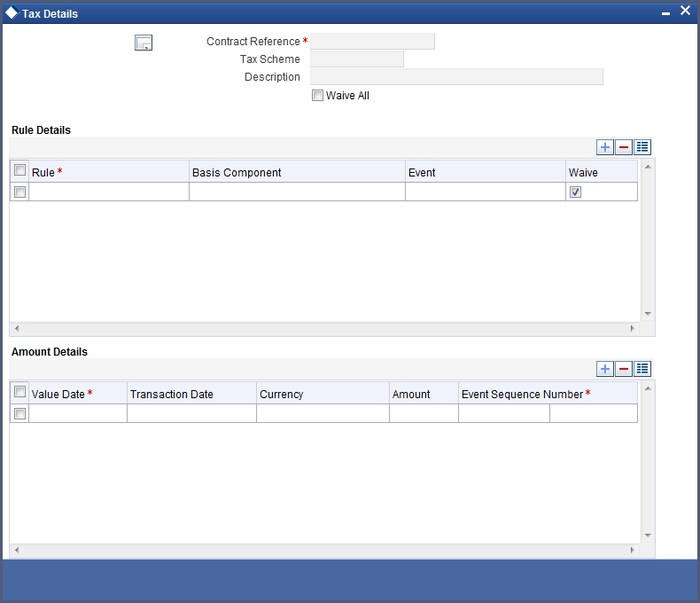Click the Contract Reference input field
Screen dimensions: 700x603
point(372,41)
